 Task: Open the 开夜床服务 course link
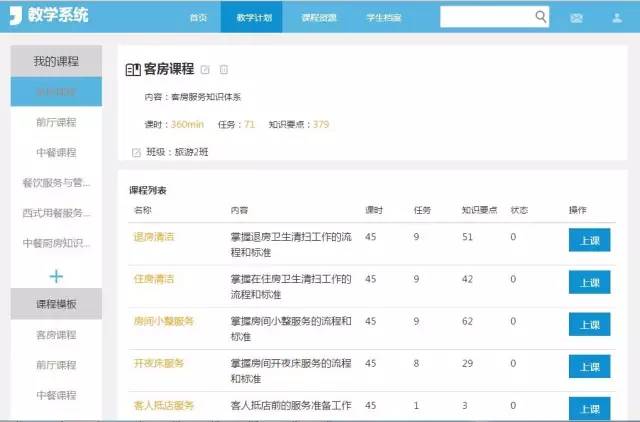159,363
